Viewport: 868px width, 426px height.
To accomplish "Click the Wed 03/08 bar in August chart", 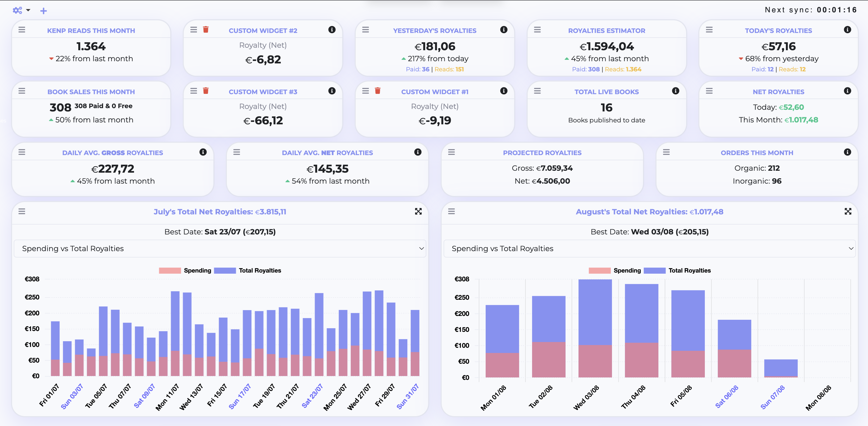I will point(595,328).
